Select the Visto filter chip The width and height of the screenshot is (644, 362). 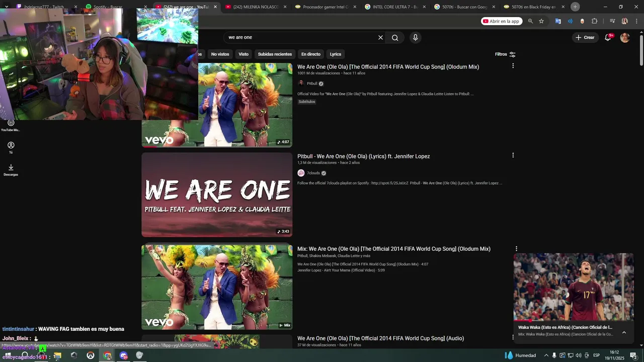(x=244, y=54)
